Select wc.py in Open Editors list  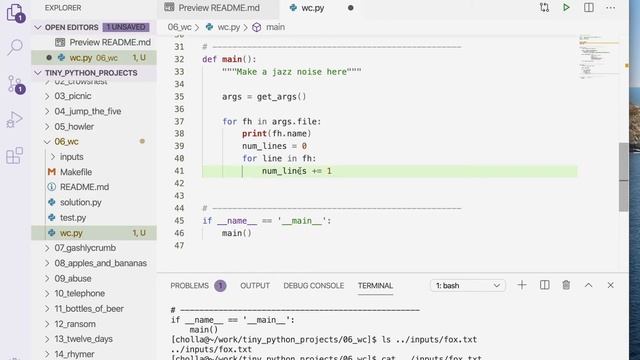94,58
